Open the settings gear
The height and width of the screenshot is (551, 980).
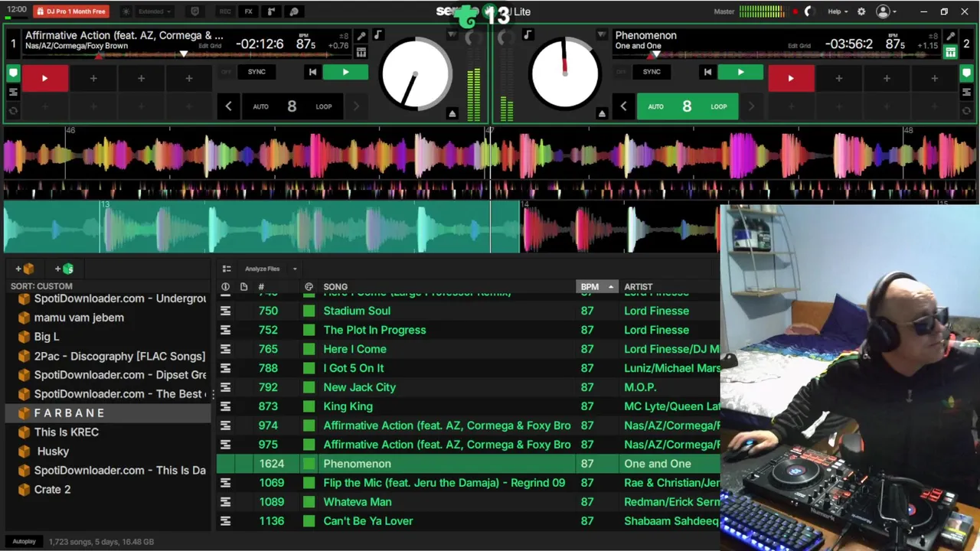pyautogui.click(x=861, y=11)
